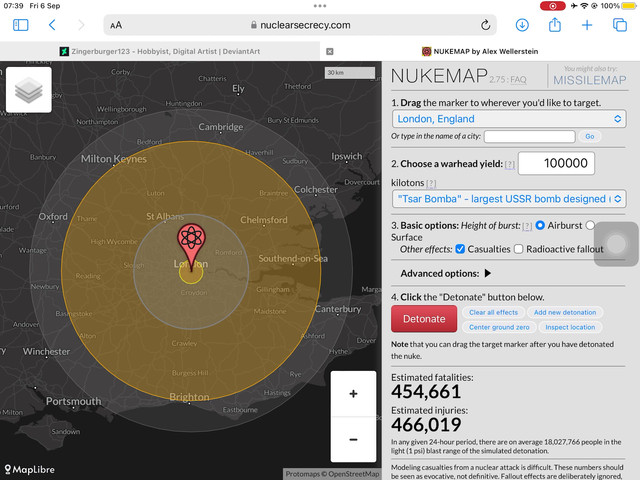Image resolution: width=640 pixels, height=480 pixels.
Task: Zoom out the map with minus
Action: coord(353,440)
